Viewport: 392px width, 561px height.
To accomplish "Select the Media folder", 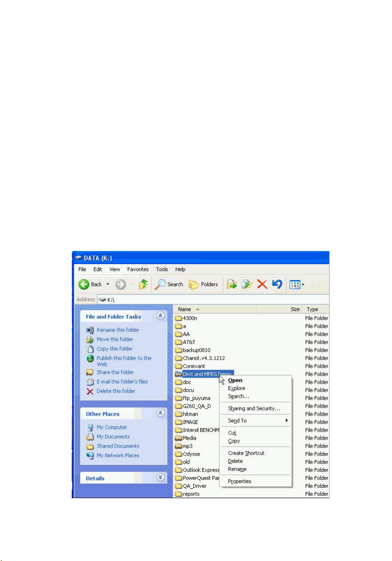I will click(186, 438).
